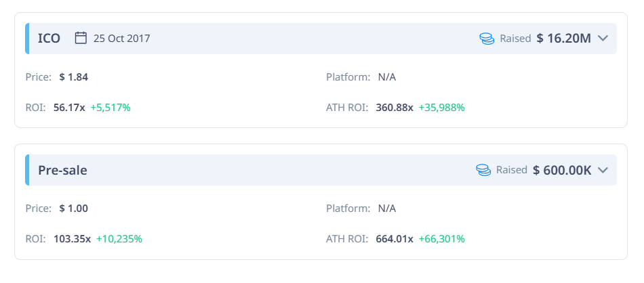Click the Pre-sale header title
This screenshot has height=283, width=644.
(x=62, y=170)
